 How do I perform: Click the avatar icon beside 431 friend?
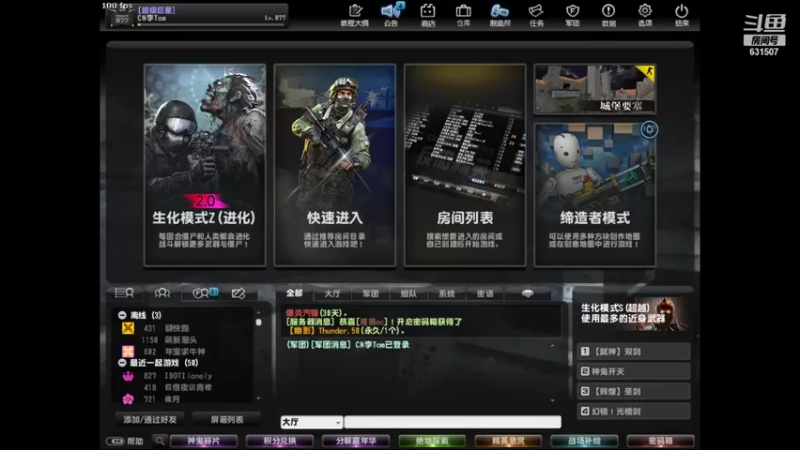128,328
